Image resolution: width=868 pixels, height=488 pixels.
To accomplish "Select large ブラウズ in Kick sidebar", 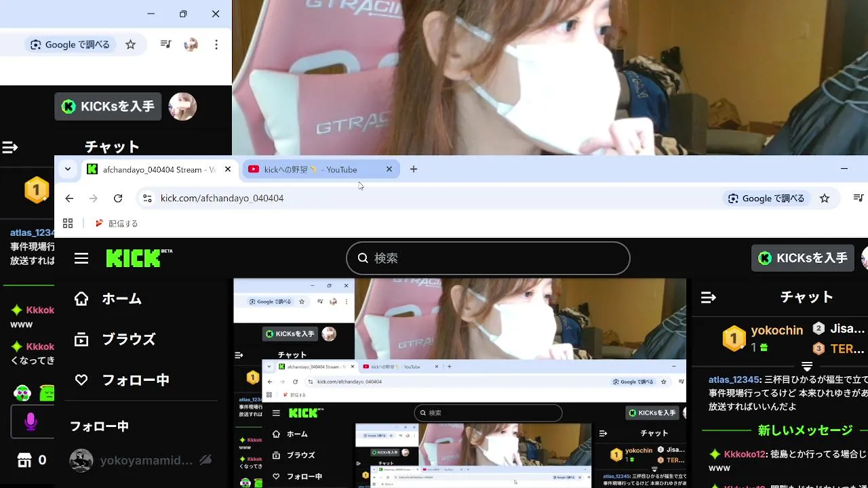I will (128, 340).
